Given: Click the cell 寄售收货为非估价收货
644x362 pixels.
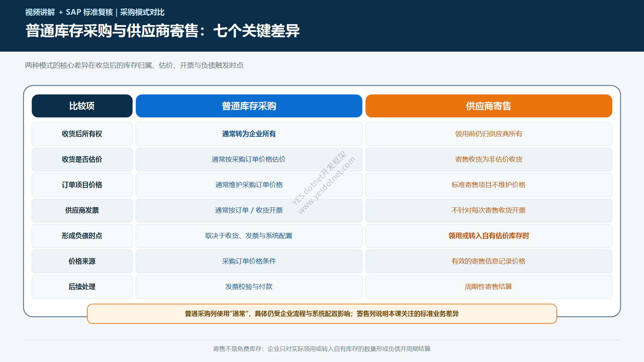Looking at the screenshot, I should click(489, 160).
